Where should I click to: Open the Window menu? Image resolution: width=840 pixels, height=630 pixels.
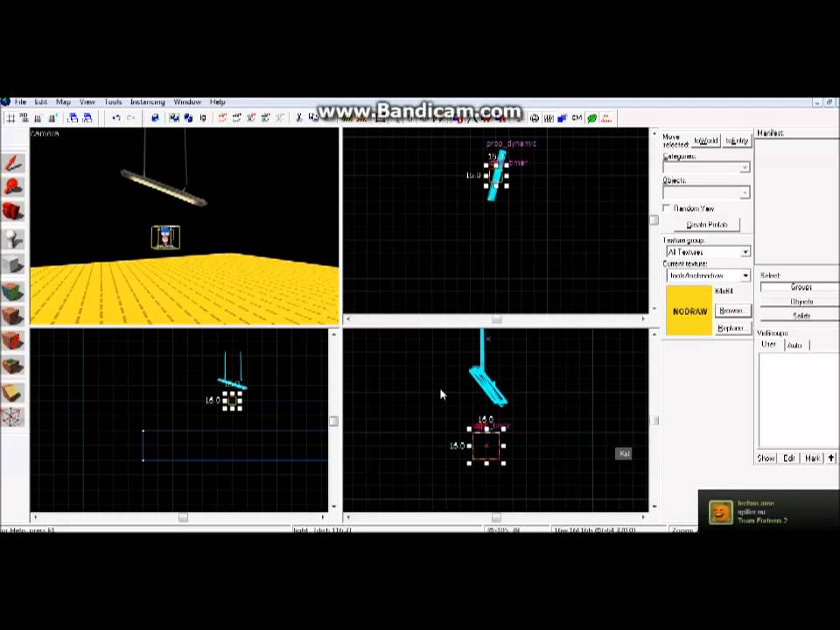click(187, 101)
